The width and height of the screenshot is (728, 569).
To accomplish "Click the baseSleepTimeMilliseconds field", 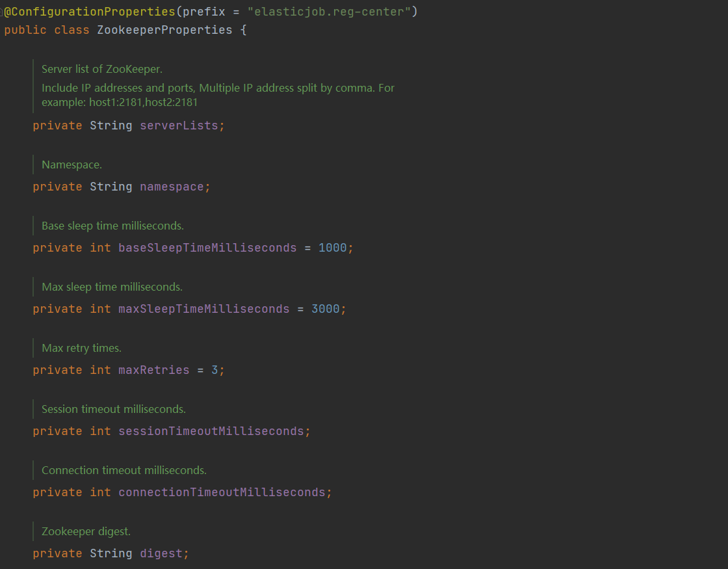I will [x=207, y=248].
